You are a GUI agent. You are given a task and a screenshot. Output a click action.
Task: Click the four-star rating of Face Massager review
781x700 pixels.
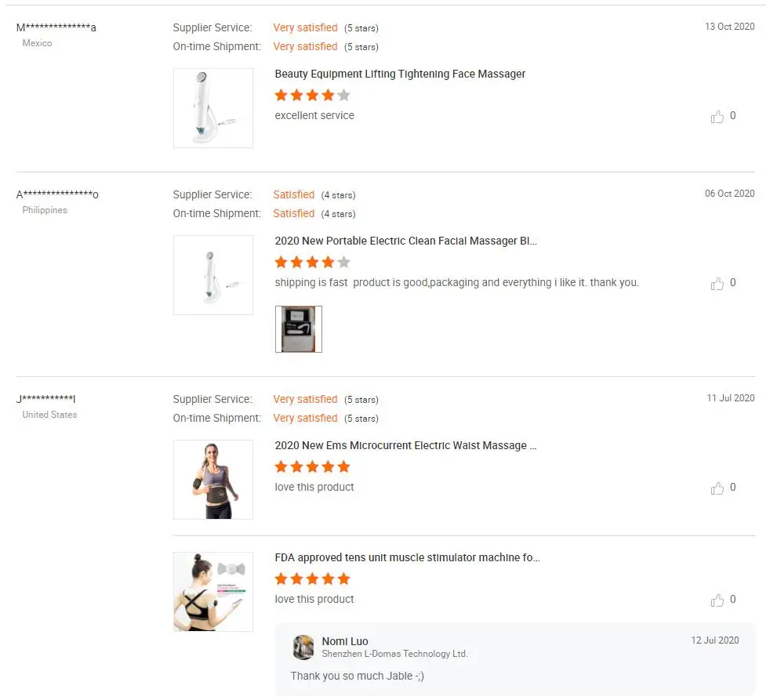coord(312,96)
